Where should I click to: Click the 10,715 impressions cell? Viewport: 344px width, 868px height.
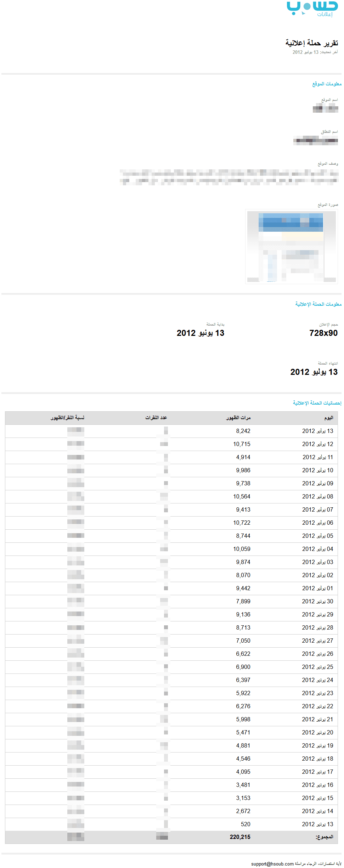[x=242, y=444]
